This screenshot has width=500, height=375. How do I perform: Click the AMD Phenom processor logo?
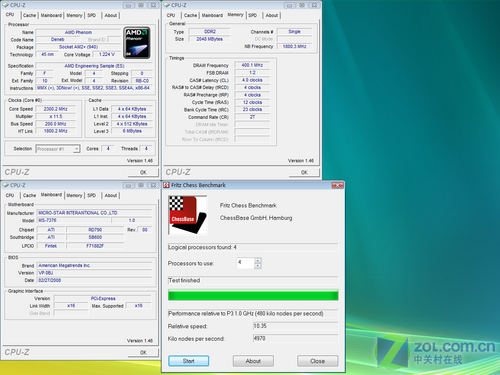tap(137, 43)
